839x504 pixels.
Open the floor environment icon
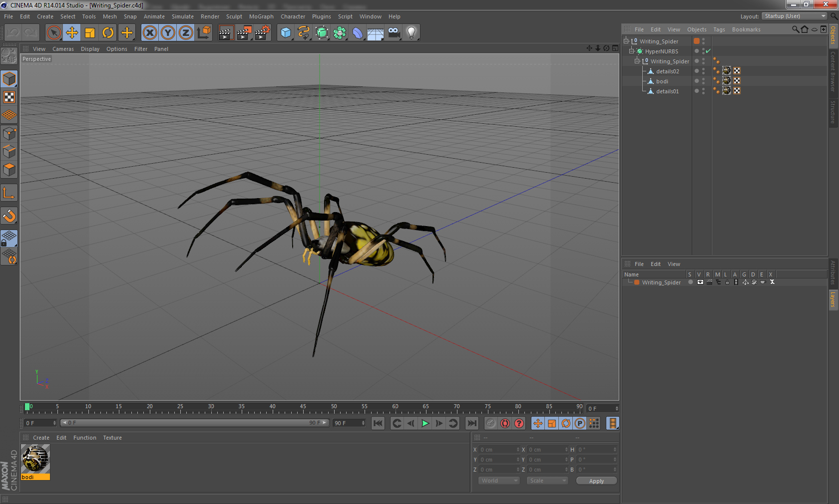376,33
